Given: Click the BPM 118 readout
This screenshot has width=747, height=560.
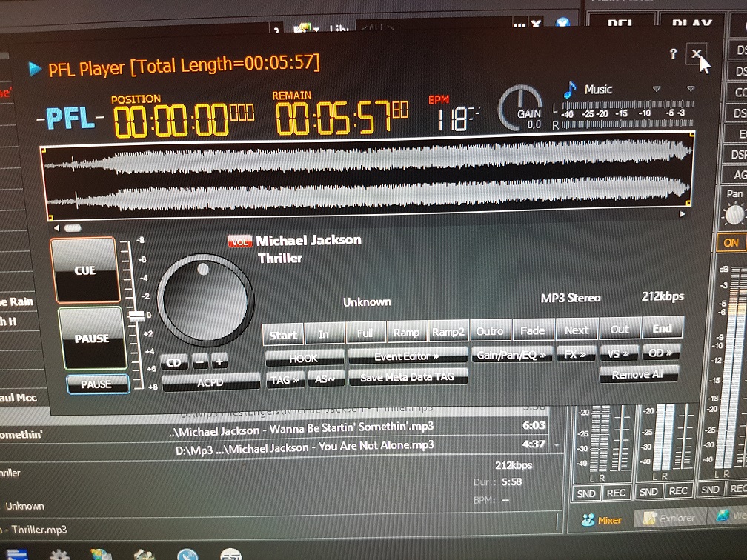Looking at the screenshot, I should coord(458,119).
